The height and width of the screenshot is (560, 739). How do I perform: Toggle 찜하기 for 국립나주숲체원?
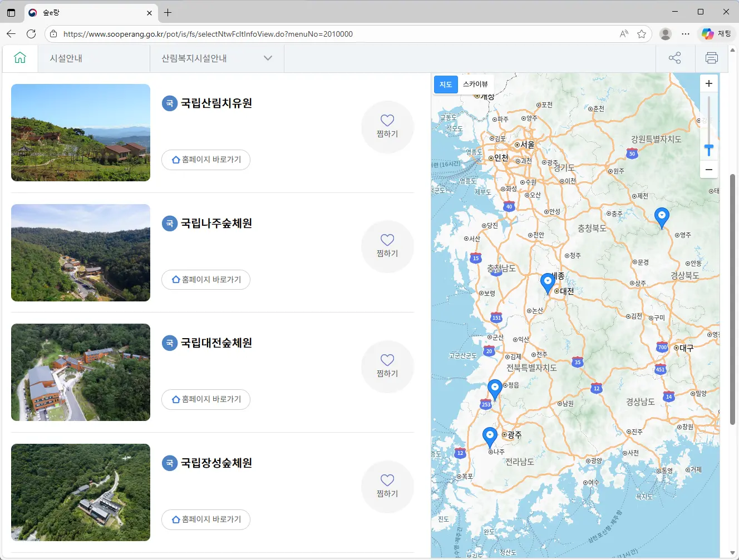tap(387, 246)
